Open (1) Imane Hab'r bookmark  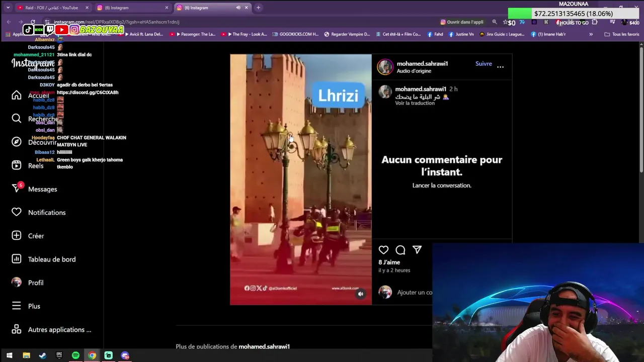pyautogui.click(x=548, y=34)
